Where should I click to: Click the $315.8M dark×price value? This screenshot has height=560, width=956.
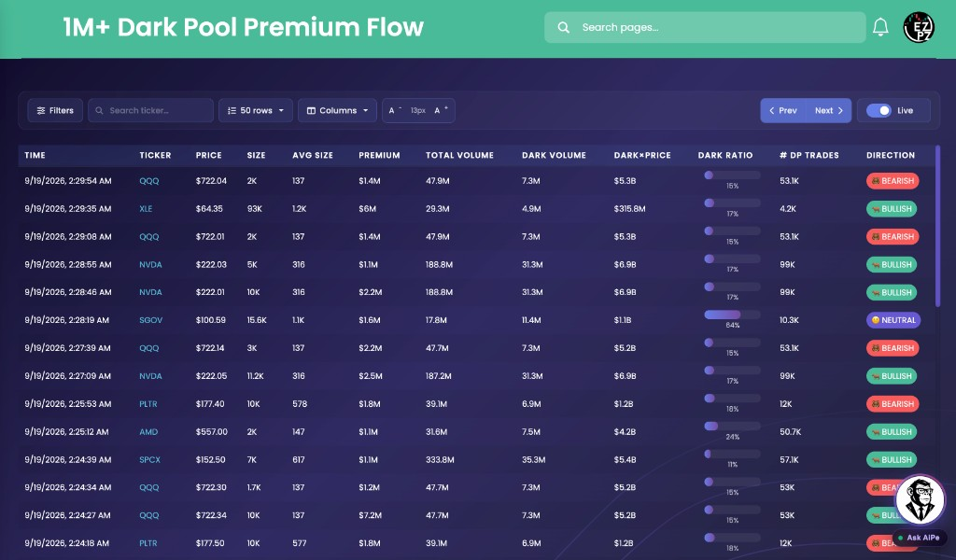[629, 208]
